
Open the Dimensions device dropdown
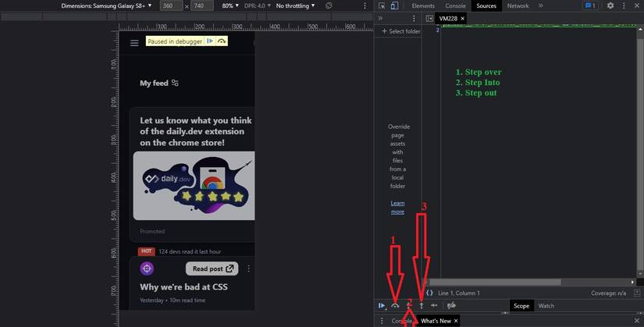[x=106, y=5]
